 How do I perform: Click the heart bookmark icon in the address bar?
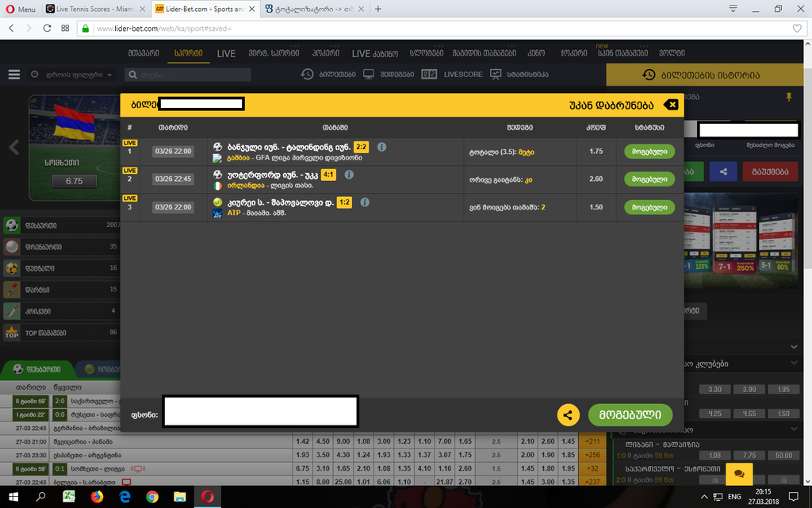tap(797, 29)
